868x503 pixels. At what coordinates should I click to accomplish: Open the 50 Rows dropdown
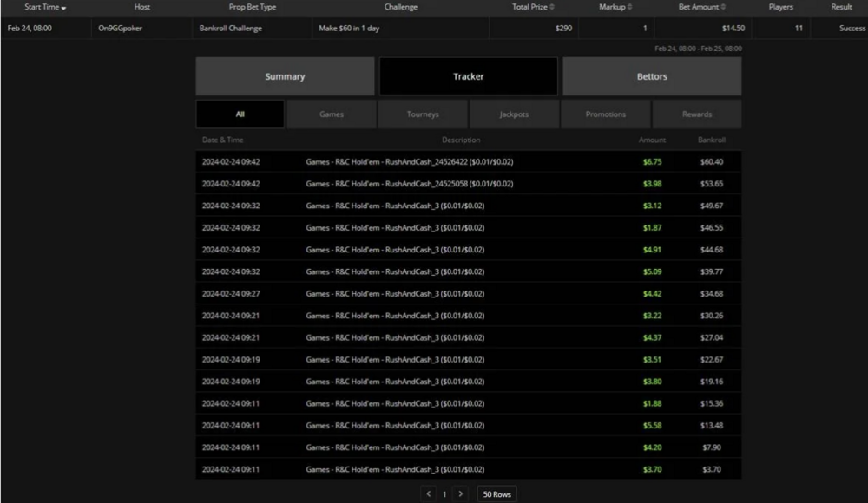pyautogui.click(x=496, y=493)
